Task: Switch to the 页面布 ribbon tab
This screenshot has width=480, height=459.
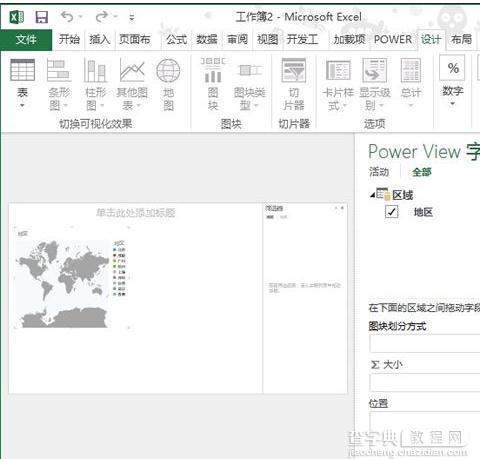Action: click(135, 40)
